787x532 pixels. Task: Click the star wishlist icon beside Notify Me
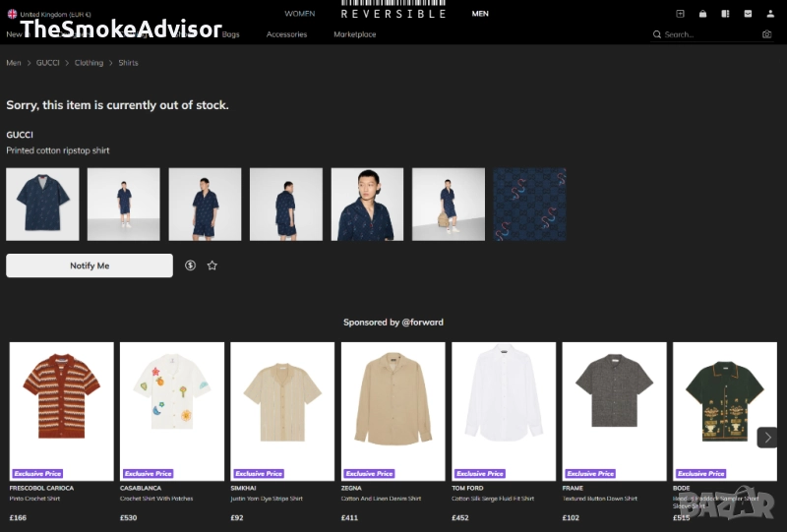212,266
